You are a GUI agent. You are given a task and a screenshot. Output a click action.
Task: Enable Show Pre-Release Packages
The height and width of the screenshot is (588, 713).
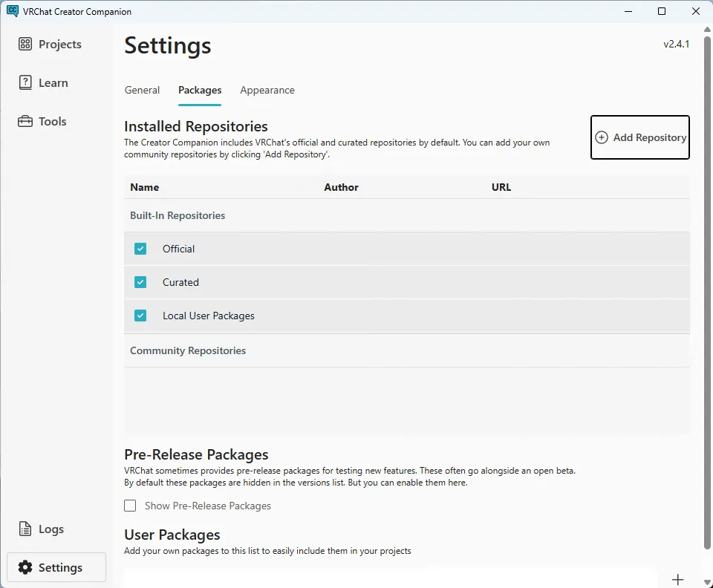click(x=130, y=506)
